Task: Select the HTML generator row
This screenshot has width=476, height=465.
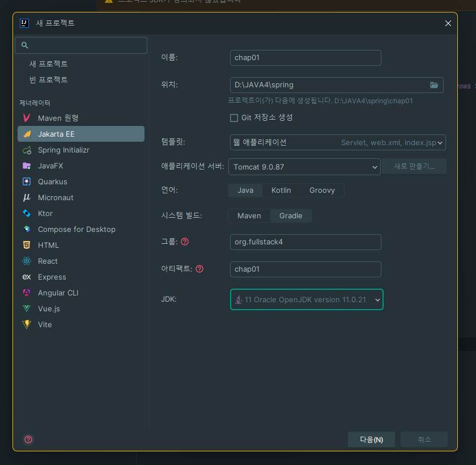Action: [81, 245]
